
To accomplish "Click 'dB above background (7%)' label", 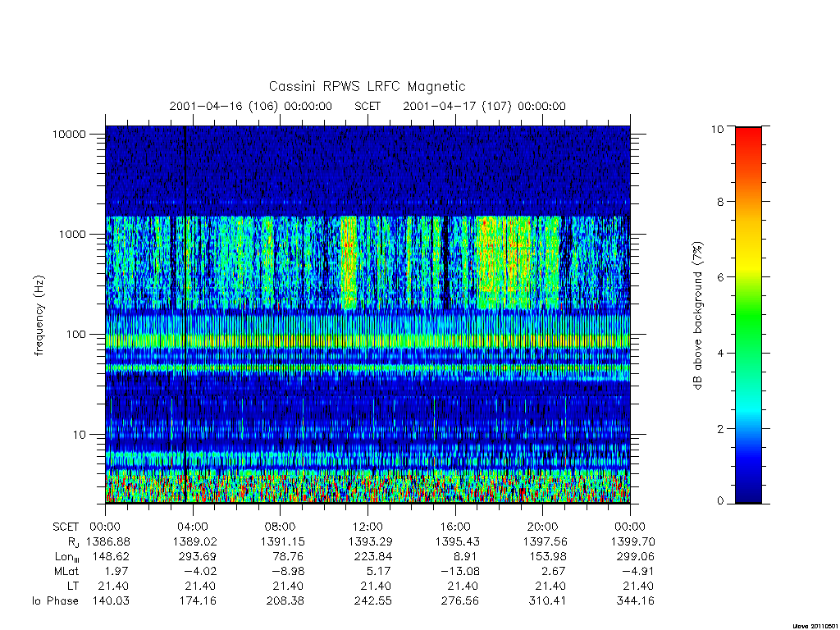I will (697, 315).
